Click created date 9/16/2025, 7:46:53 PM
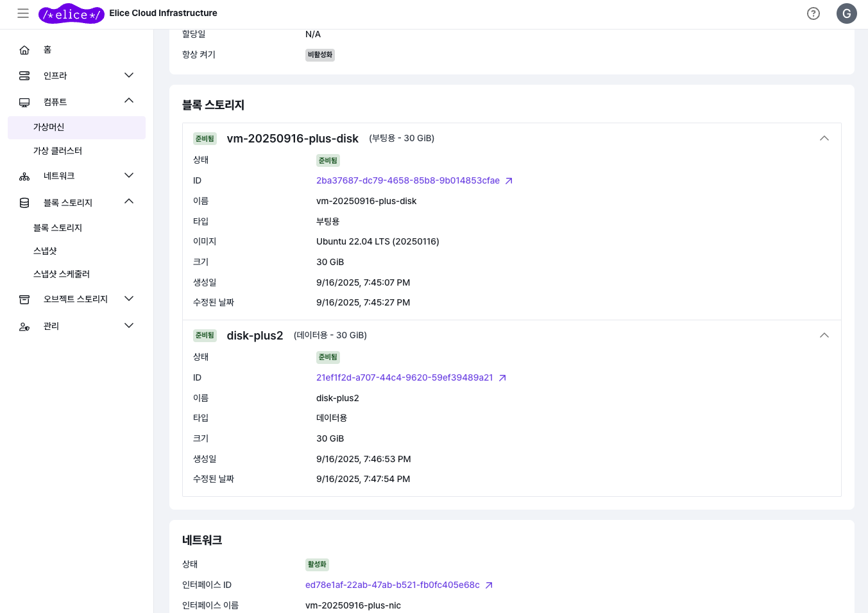 tap(364, 460)
